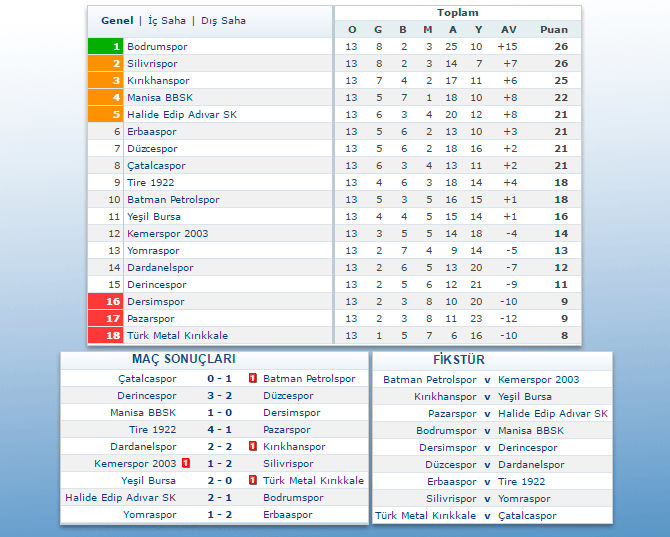The width and height of the screenshot is (670, 537).
Task: Click Erbaaspor in the Fikstür list
Action: tap(452, 482)
